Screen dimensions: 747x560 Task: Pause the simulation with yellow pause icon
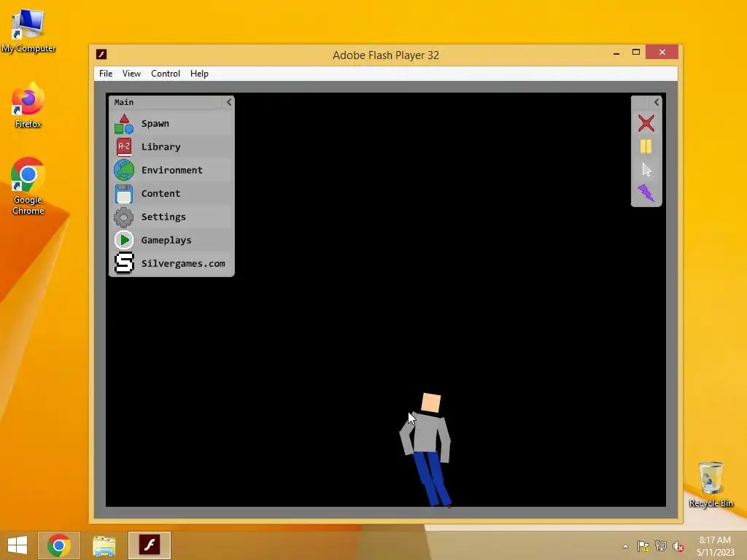coord(646,146)
